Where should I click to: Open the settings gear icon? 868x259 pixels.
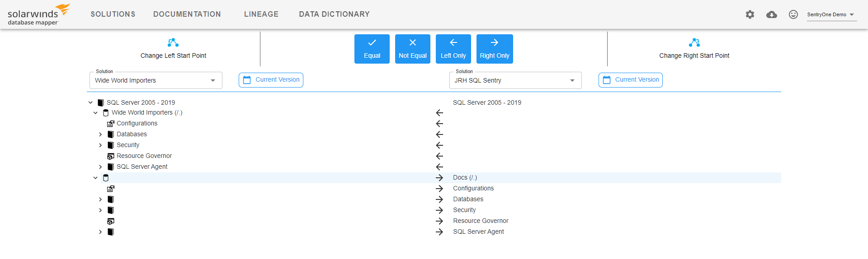click(750, 14)
